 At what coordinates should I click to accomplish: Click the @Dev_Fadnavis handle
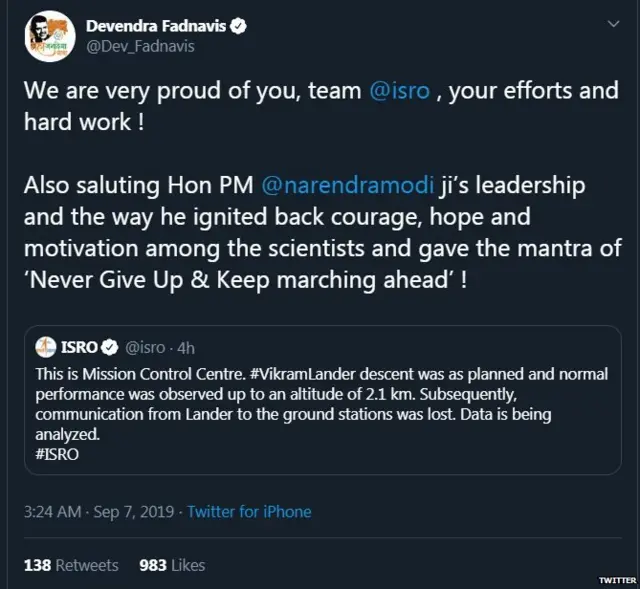pyautogui.click(x=140, y=46)
